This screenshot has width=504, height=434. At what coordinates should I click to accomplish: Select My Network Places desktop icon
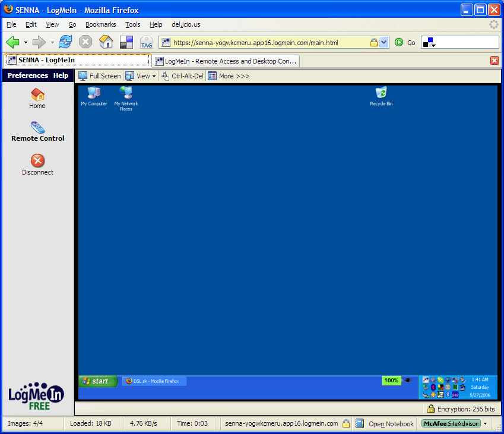(126, 99)
